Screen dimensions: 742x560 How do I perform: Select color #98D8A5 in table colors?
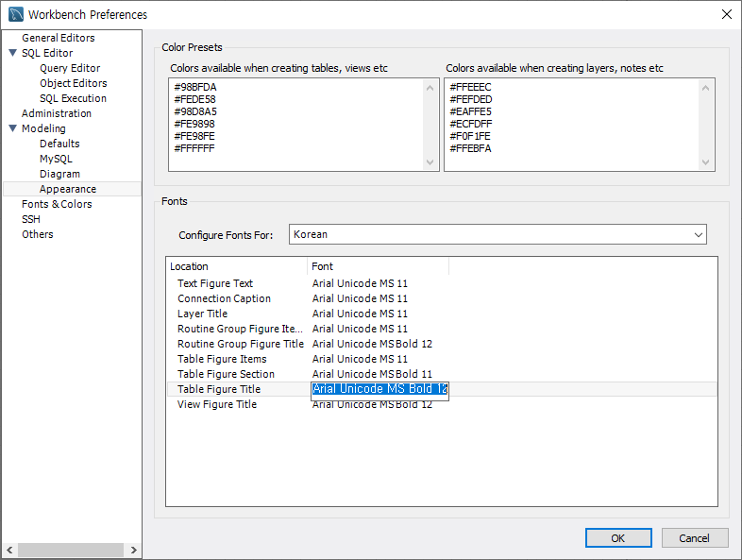[195, 112]
